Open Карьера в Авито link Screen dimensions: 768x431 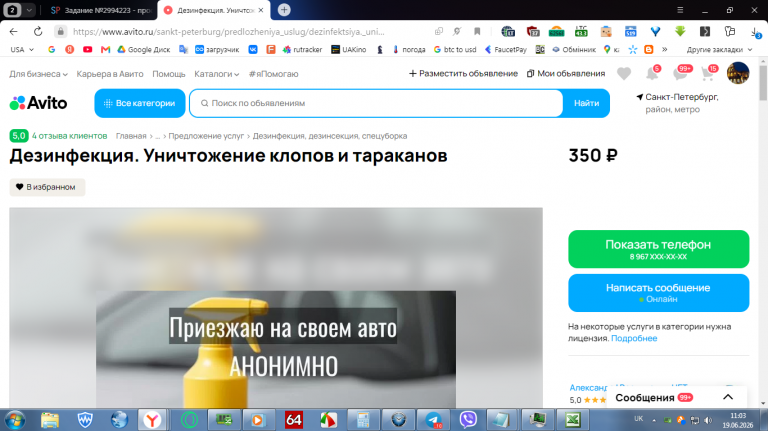click(x=110, y=74)
